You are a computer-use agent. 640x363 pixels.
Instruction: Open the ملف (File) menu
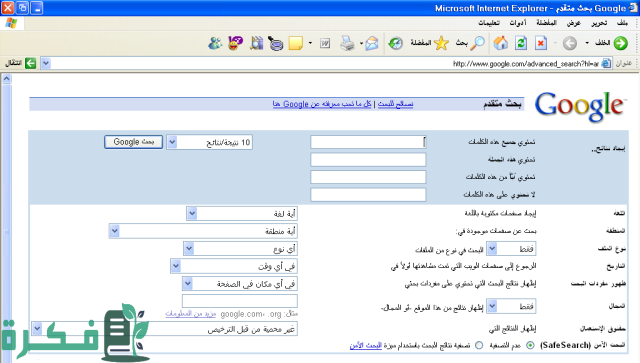[622, 23]
